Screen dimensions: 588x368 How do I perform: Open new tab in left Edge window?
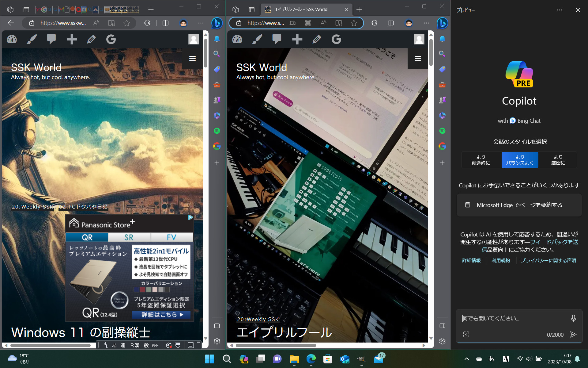click(x=151, y=10)
